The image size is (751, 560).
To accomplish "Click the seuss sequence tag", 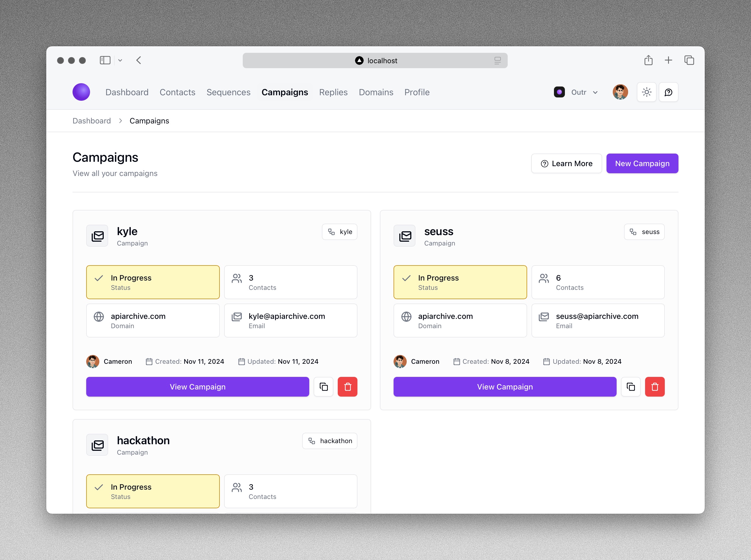I will pyautogui.click(x=644, y=232).
